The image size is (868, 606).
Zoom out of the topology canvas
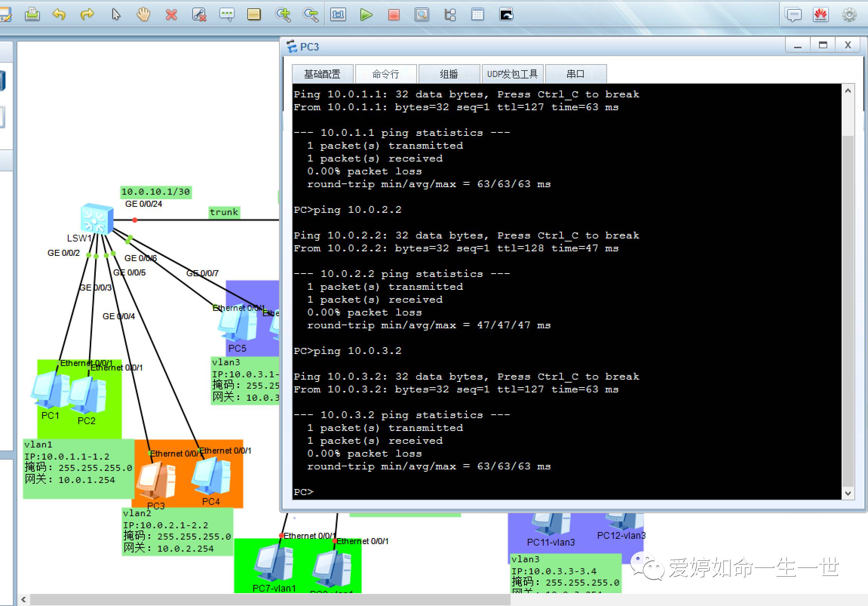click(x=310, y=15)
